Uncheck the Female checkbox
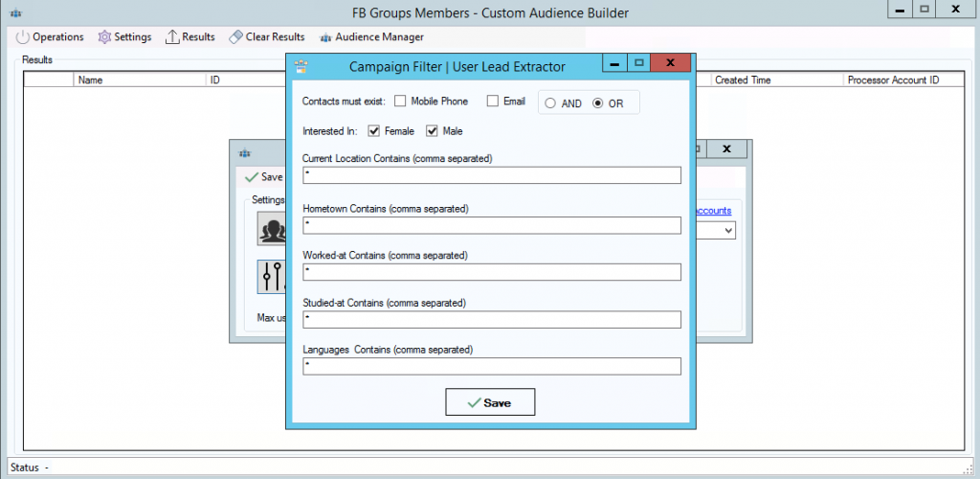The image size is (980, 479). pos(374,131)
